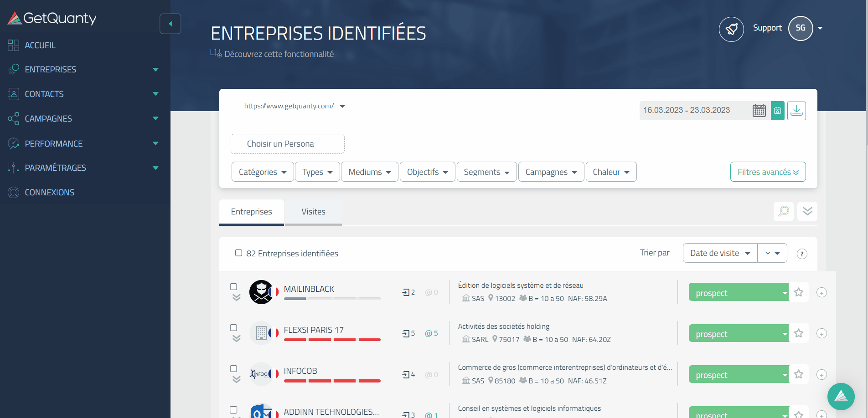Viewport: 868px width, 418px height.
Task: Open the website URL selector dropdown
Action: tap(294, 106)
